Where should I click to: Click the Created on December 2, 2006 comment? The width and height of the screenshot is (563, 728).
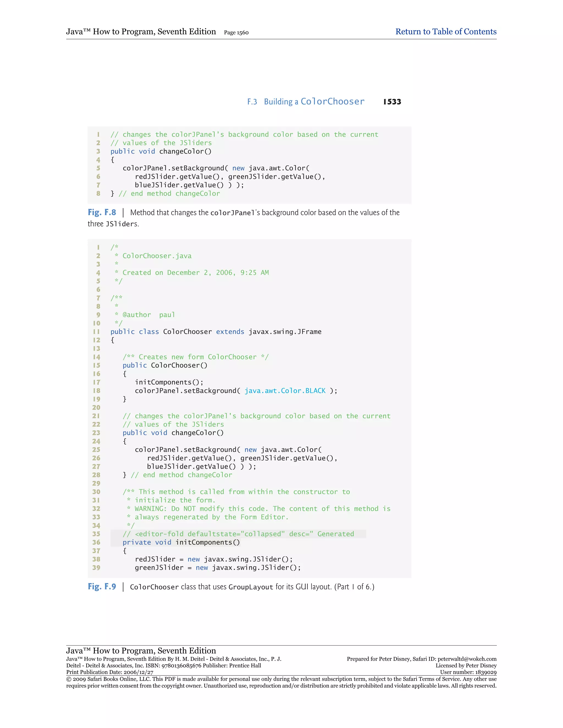195,273
